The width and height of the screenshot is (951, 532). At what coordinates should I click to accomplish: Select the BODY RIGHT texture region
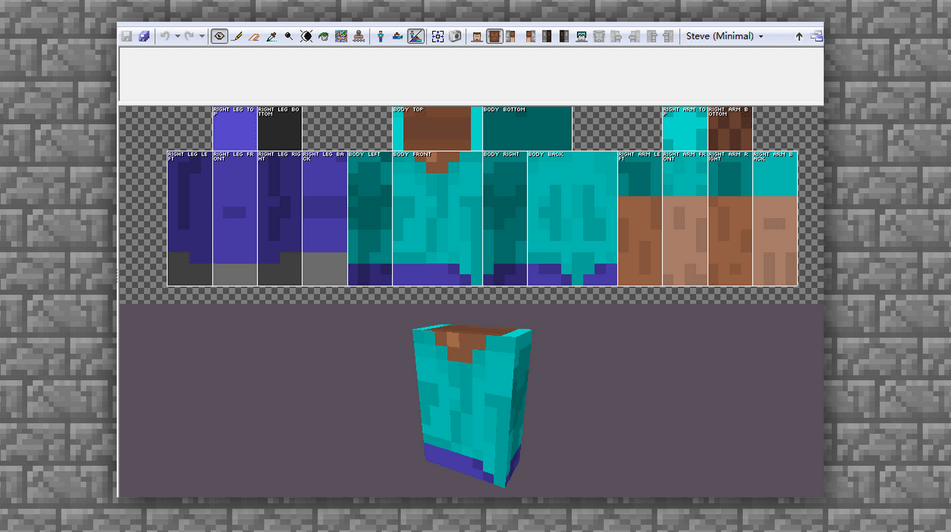pyautogui.click(x=505, y=218)
